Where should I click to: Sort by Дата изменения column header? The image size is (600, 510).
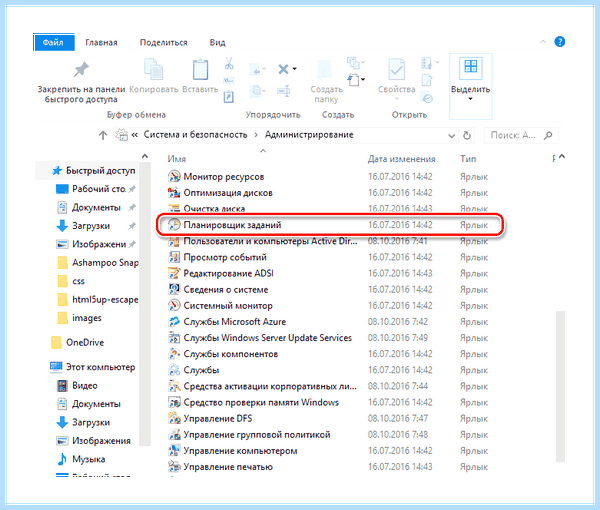tap(401, 159)
